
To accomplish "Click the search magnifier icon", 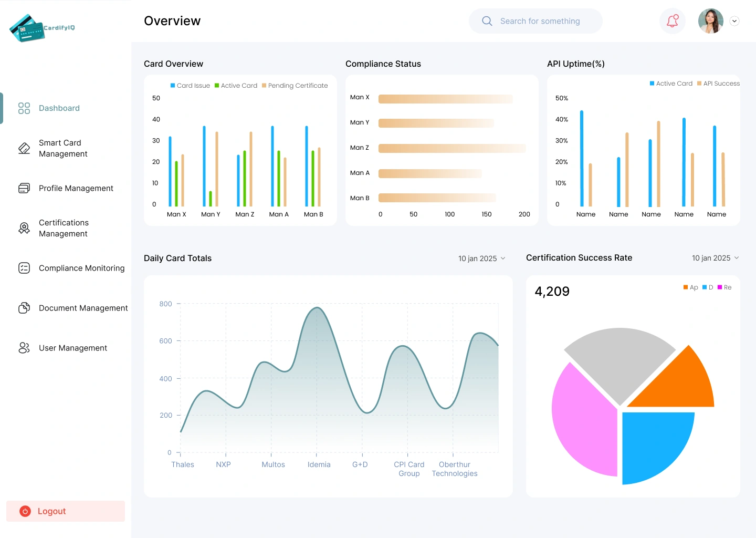I will tap(487, 21).
